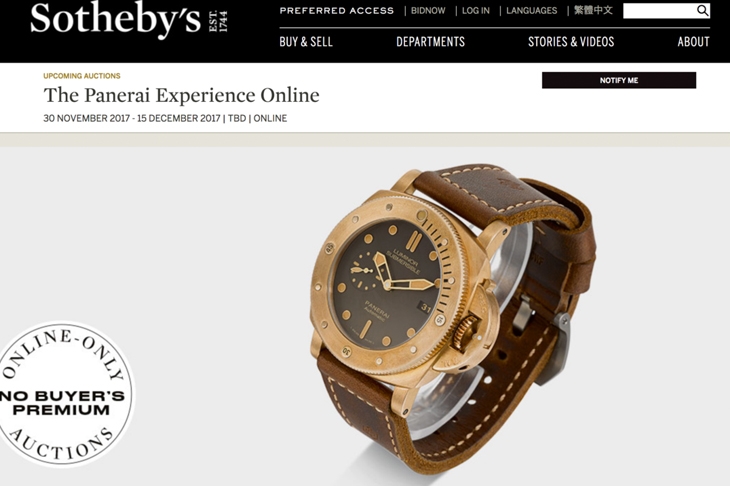Open the Buy & Sell menu
Image resolution: width=730 pixels, height=486 pixels.
(x=306, y=42)
